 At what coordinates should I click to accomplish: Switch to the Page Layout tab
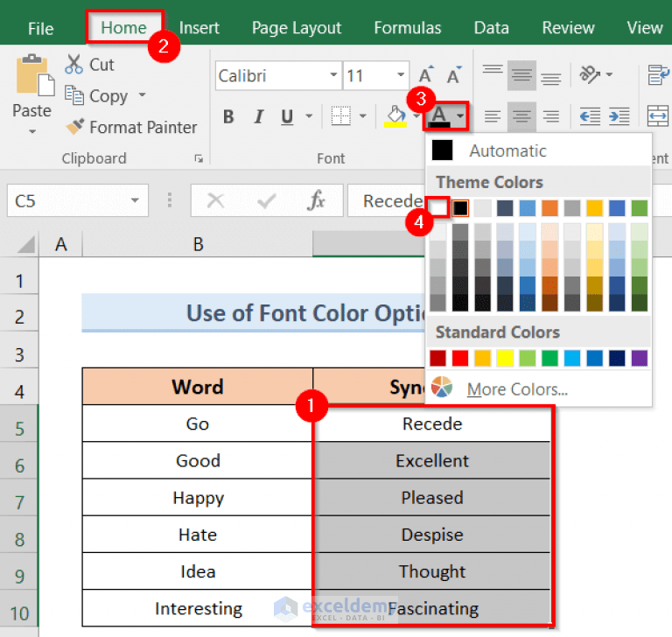297,28
